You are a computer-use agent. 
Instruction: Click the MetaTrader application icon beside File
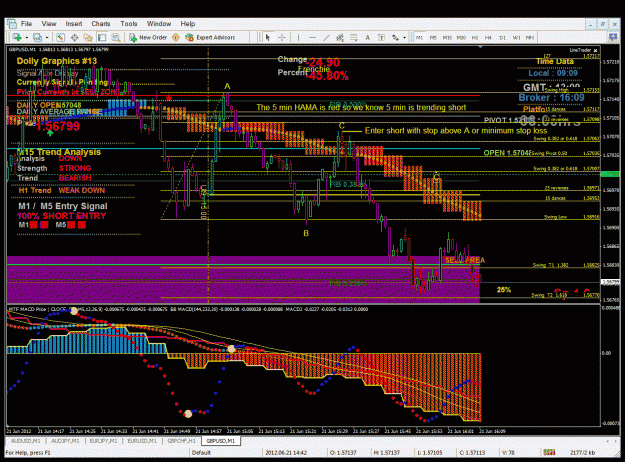(x=11, y=24)
